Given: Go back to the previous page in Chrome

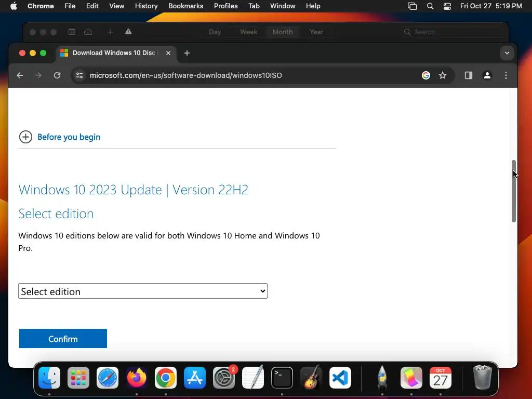Looking at the screenshot, I should point(20,75).
